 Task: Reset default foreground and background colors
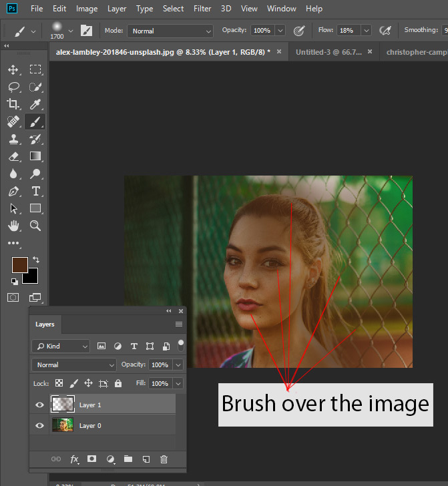point(14,281)
